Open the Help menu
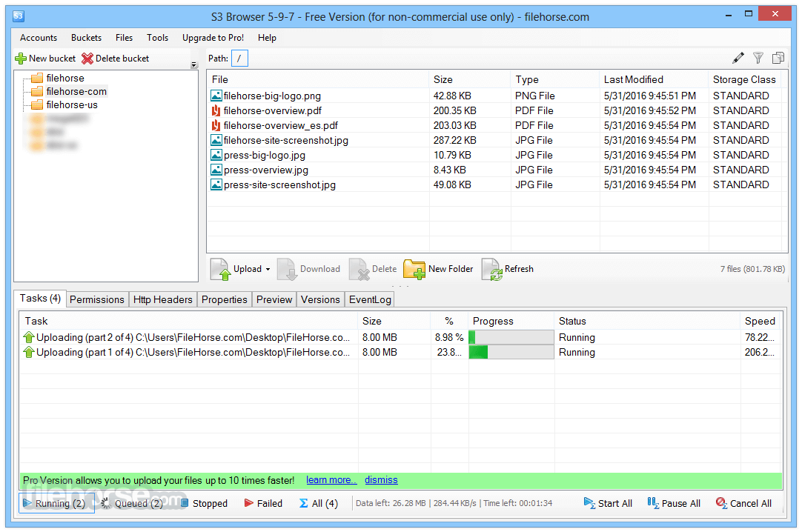This screenshot has height=532, width=802. pos(267,38)
